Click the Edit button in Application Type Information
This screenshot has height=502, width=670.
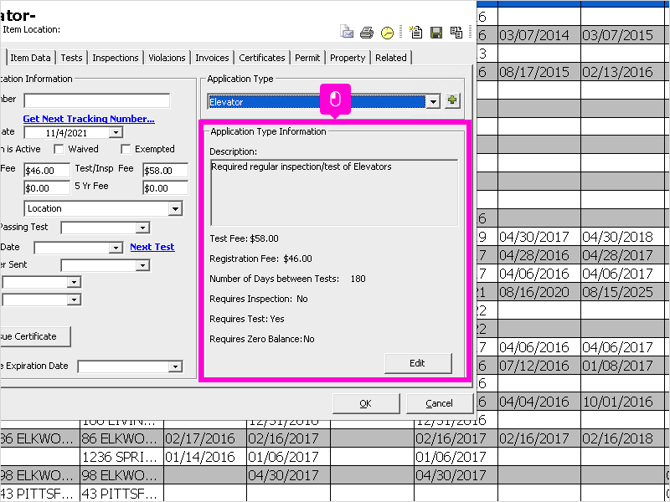[417, 363]
